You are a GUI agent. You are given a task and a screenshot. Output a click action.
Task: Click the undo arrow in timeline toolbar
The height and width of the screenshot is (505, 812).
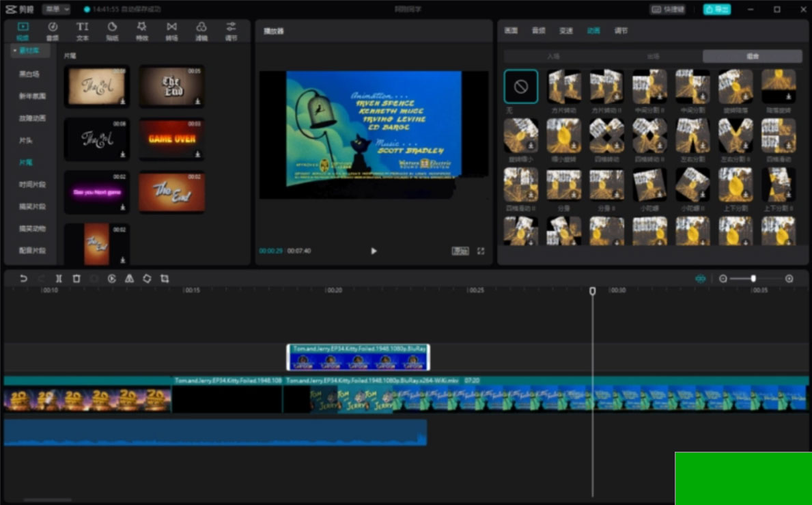(x=23, y=279)
